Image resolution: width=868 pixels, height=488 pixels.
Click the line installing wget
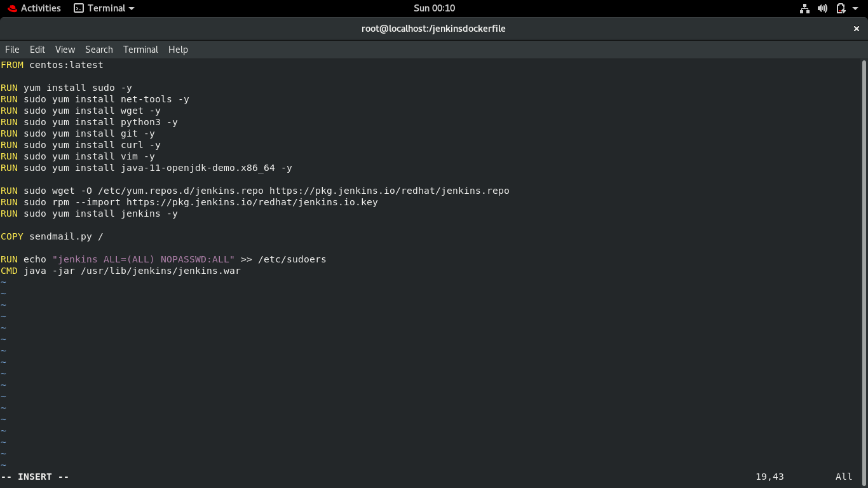coord(81,111)
